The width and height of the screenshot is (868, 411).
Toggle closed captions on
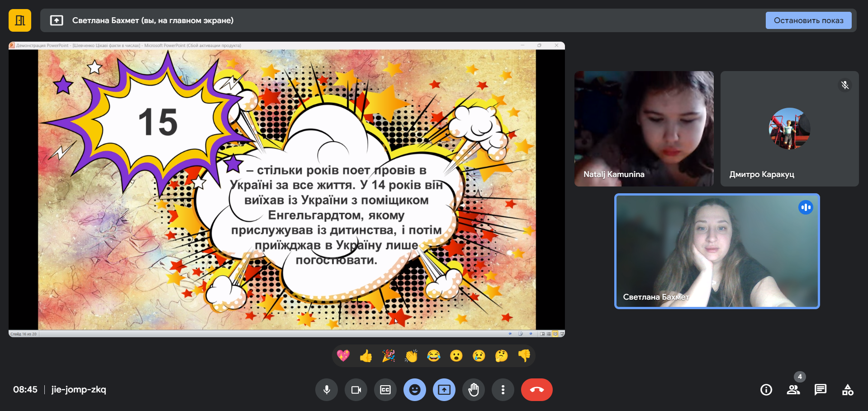pyautogui.click(x=385, y=390)
